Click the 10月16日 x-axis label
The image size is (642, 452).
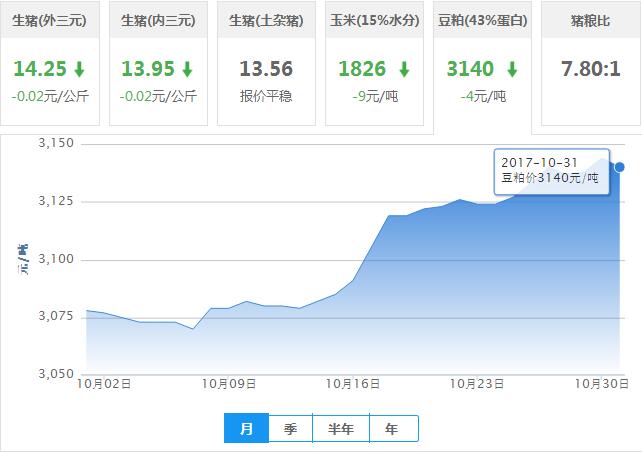coord(353,384)
